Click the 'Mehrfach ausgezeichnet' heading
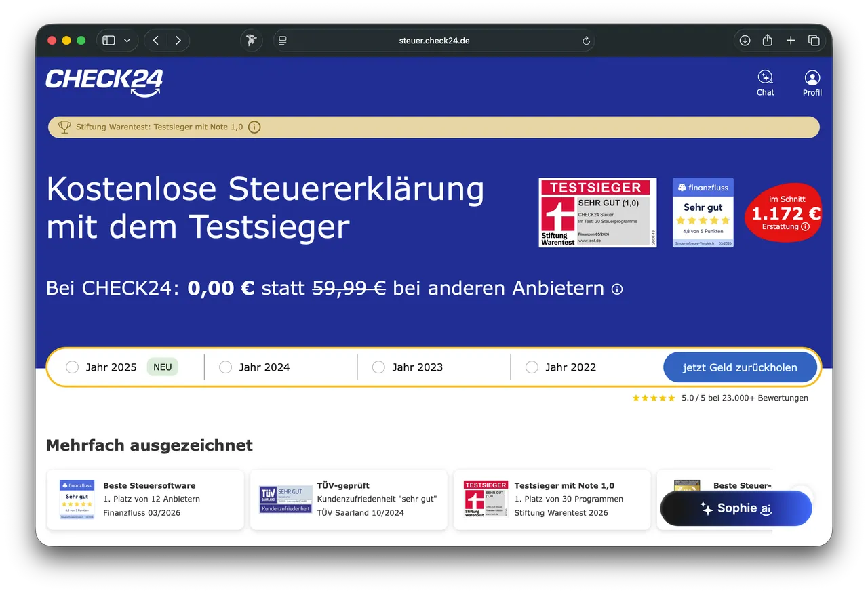This screenshot has width=868, height=593. pos(149,445)
